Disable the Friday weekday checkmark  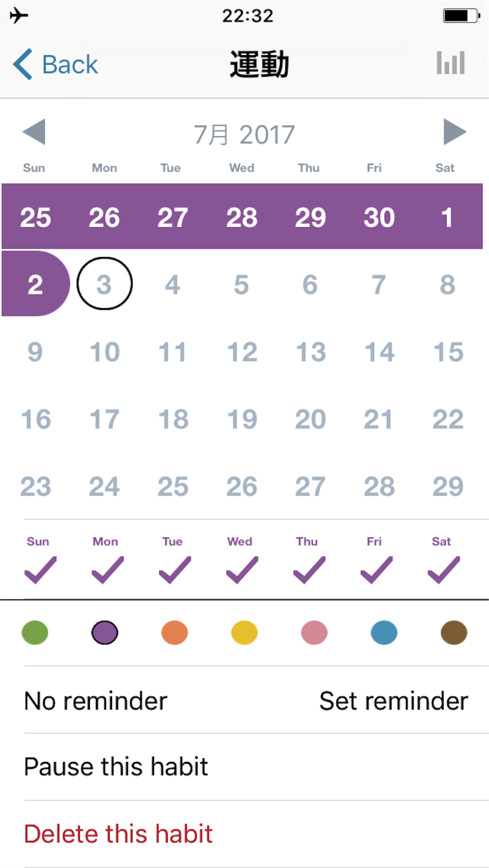click(376, 570)
